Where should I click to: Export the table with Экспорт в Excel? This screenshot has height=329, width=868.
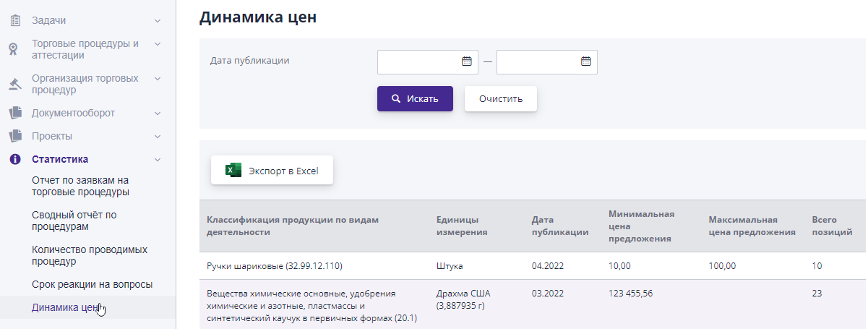point(272,171)
